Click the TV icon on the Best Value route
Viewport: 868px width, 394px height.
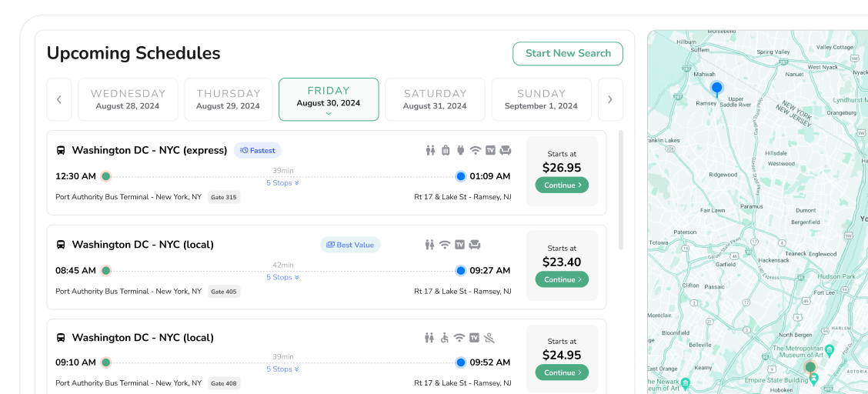pyautogui.click(x=459, y=245)
